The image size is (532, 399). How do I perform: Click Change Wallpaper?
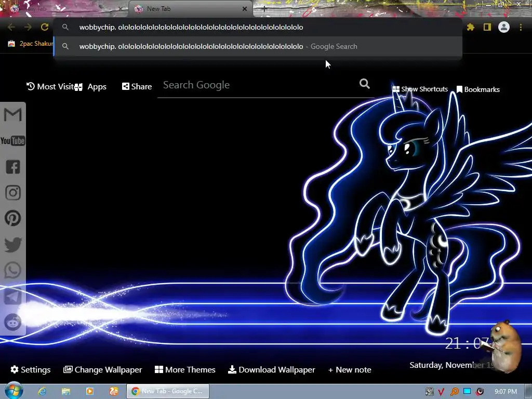102,369
